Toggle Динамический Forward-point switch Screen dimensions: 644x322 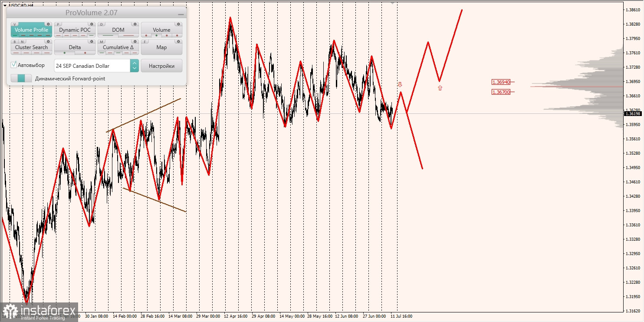21,78
